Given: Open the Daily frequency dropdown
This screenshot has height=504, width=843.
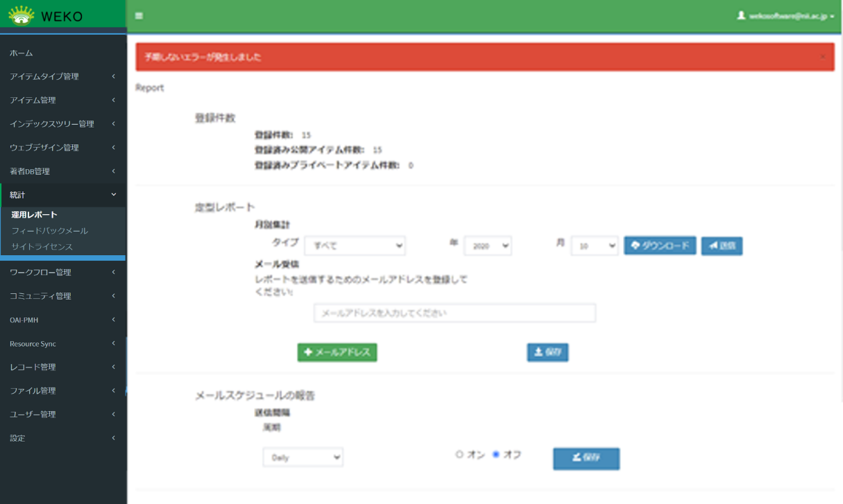Looking at the screenshot, I should [303, 458].
